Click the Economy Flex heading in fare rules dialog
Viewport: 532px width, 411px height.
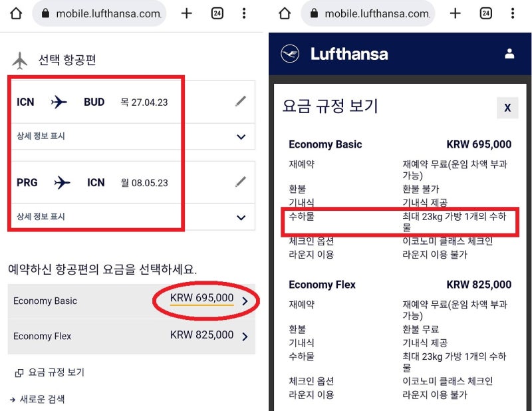click(x=322, y=285)
